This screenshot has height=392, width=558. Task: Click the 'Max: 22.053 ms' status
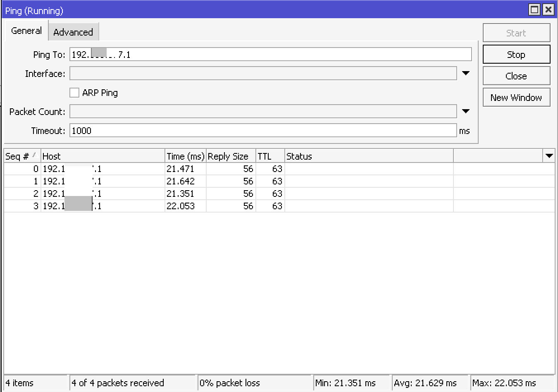pyautogui.click(x=513, y=383)
